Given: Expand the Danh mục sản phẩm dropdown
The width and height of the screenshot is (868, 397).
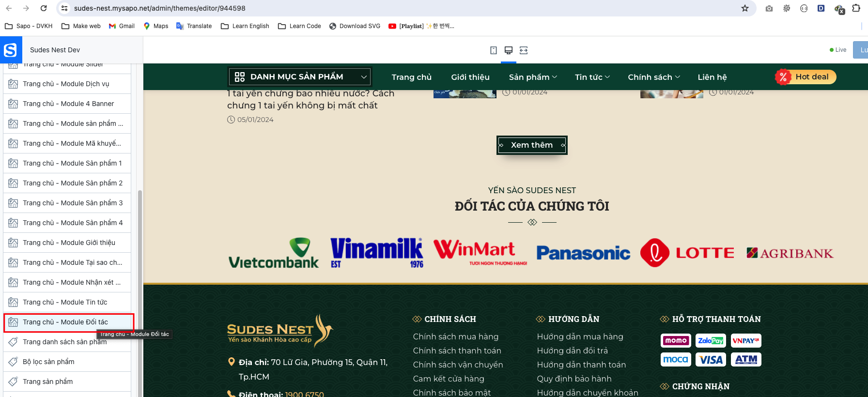Looking at the screenshot, I should point(364,77).
